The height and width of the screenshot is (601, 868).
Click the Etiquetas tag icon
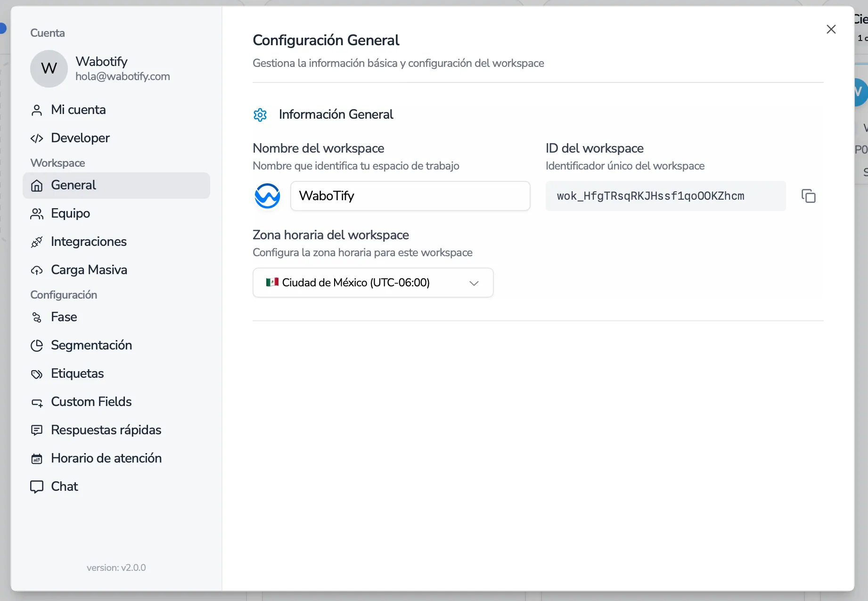tap(37, 374)
